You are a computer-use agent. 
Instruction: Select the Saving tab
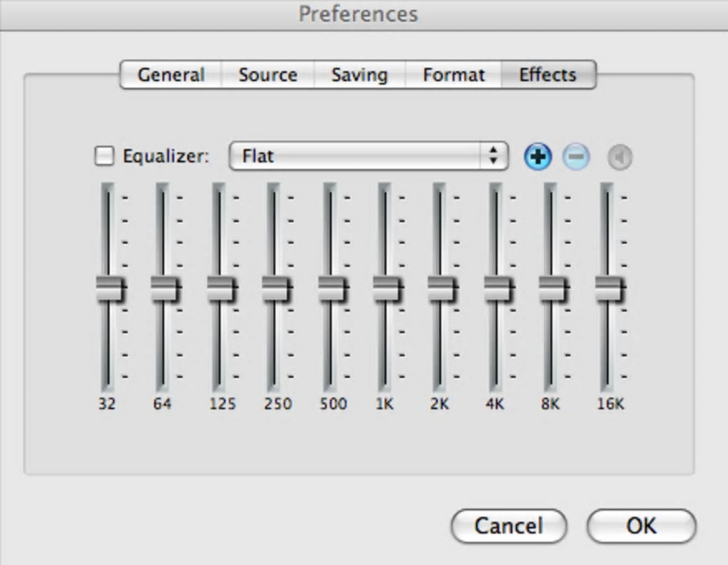click(359, 75)
